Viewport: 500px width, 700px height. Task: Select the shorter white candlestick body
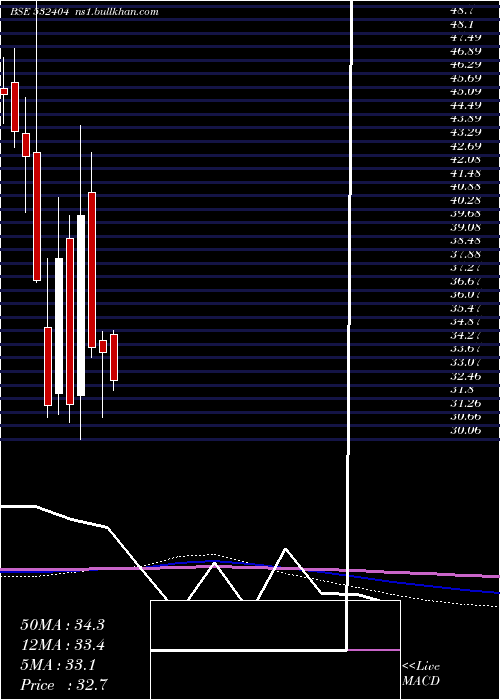59,326
